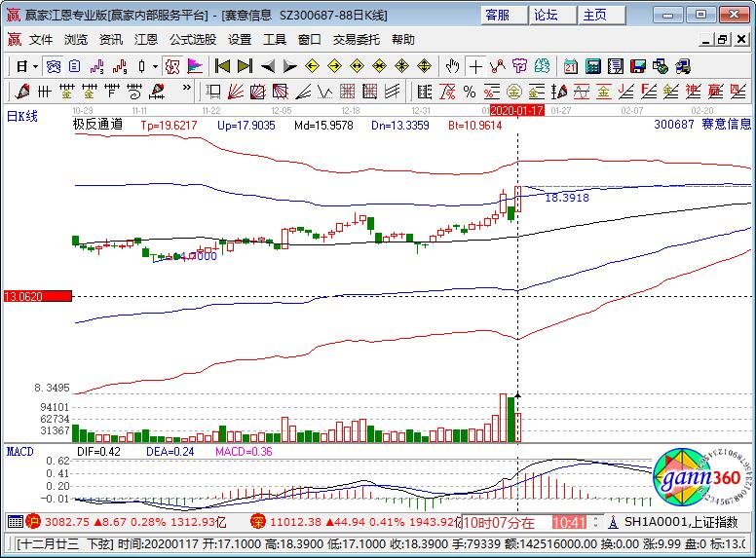The height and width of the screenshot is (558, 756).
Task: Click the purple step-line 3 icon
Action: click(x=96, y=66)
